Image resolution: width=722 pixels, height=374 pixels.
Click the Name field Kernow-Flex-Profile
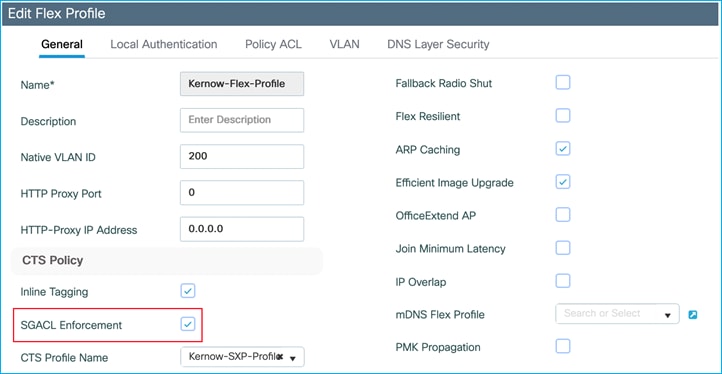(242, 84)
